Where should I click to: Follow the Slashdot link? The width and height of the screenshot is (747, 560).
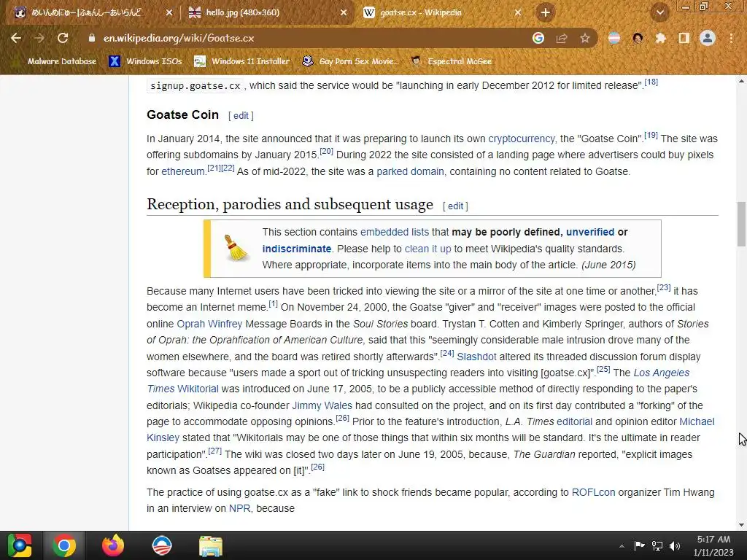pos(476,357)
